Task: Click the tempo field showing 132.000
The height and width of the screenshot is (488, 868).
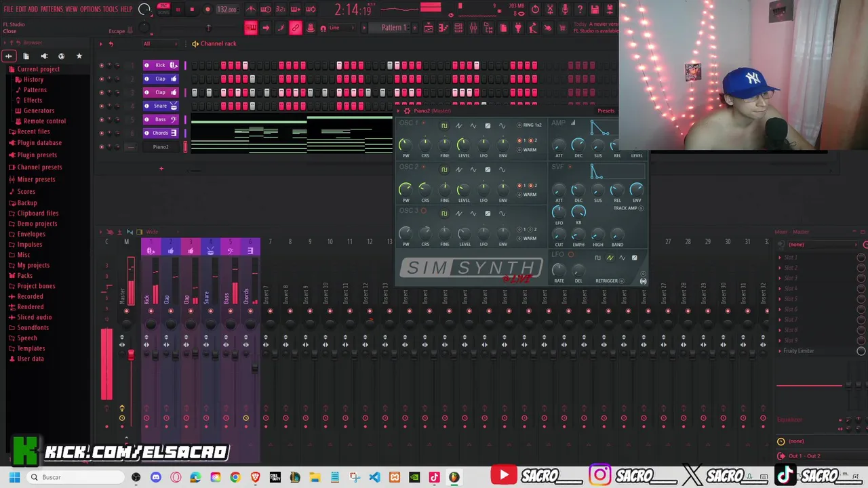Action: tap(226, 9)
